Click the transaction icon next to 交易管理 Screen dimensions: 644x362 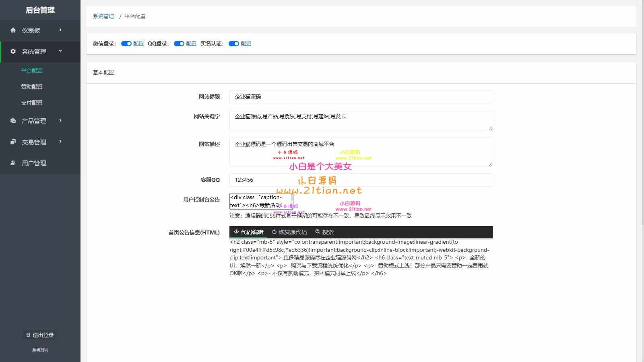coord(12,142)
